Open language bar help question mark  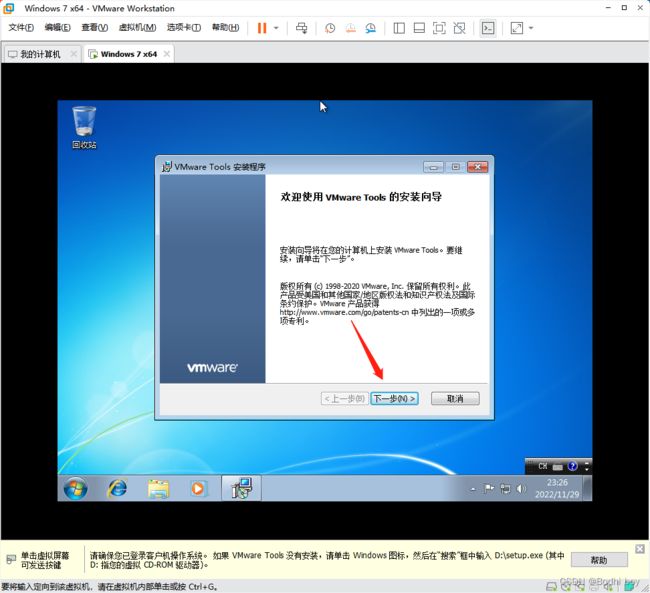[x=572, y=466]
